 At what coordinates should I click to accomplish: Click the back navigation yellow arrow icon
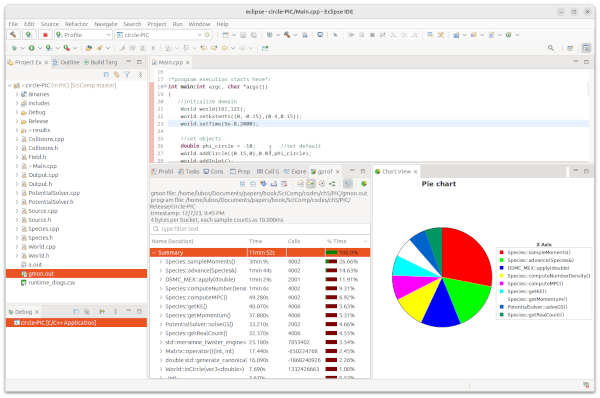(225, 48)
